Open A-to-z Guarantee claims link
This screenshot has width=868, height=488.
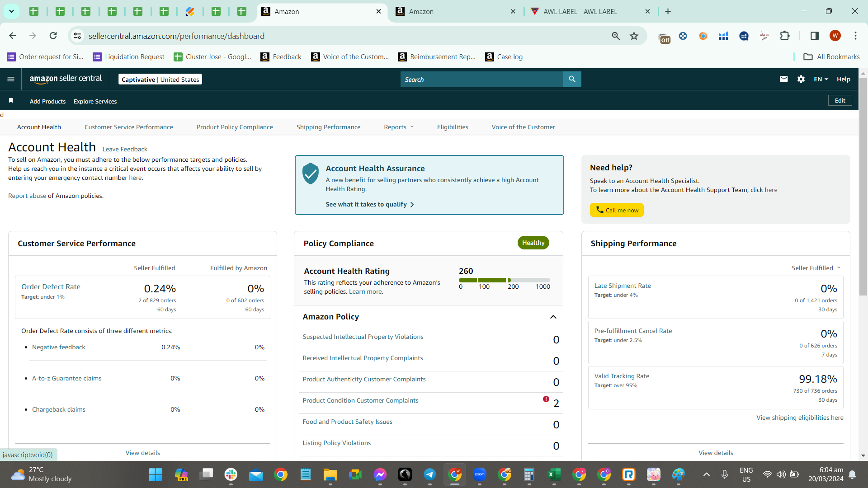coord(67,378)
